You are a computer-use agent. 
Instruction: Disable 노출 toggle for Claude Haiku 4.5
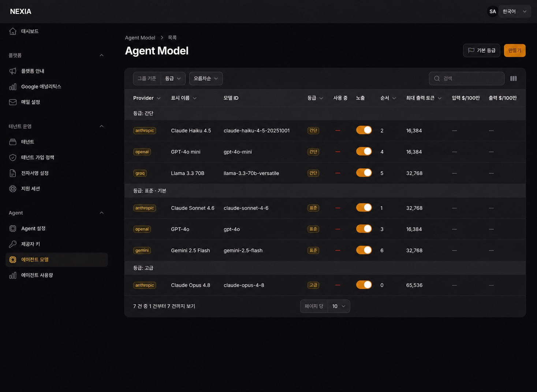pyautogui.click(x=364, y=130)
